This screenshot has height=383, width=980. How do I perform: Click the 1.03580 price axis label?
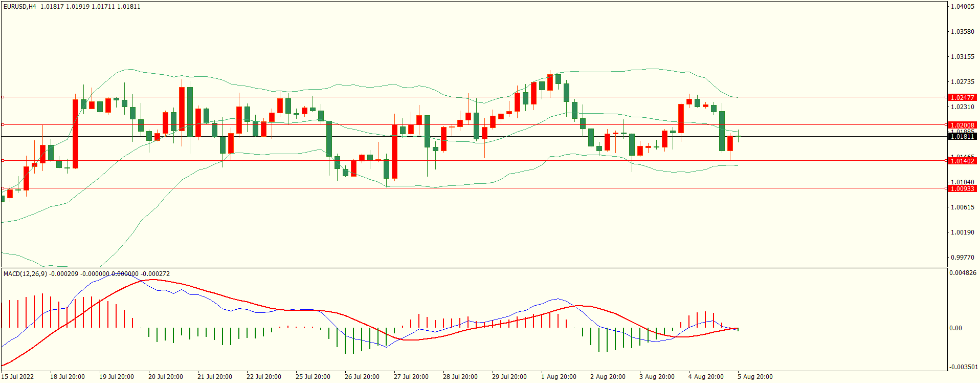(x=962, y=32)
